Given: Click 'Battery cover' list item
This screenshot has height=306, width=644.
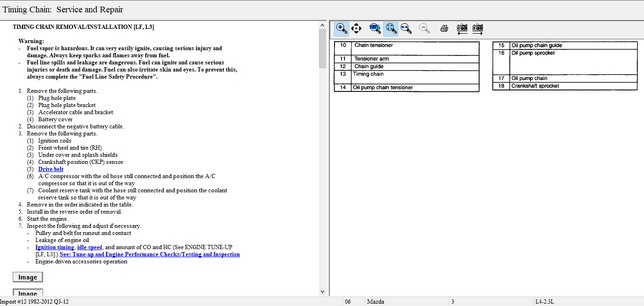Looking at the screenshot, I should pos(55,119).
